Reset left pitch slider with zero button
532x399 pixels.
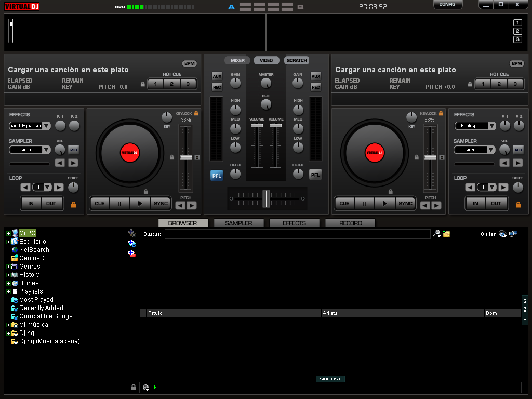tap(197, 157)
